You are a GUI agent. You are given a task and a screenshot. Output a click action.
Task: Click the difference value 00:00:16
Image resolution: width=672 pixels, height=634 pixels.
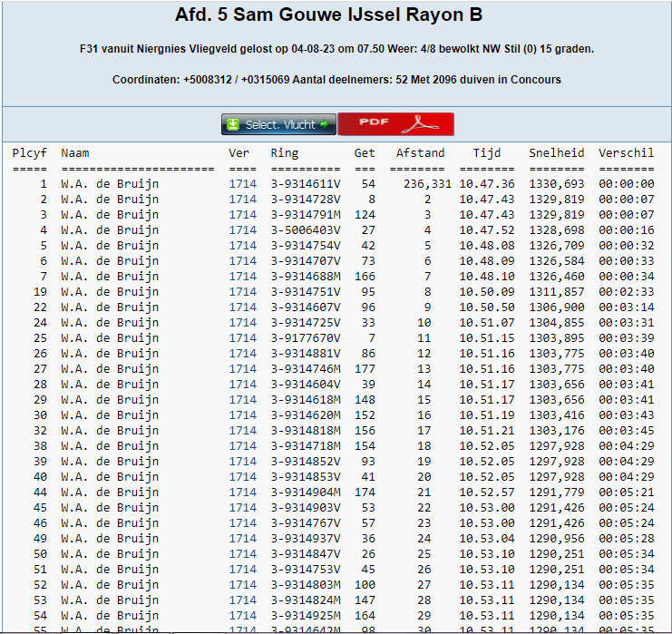[626, 230]
